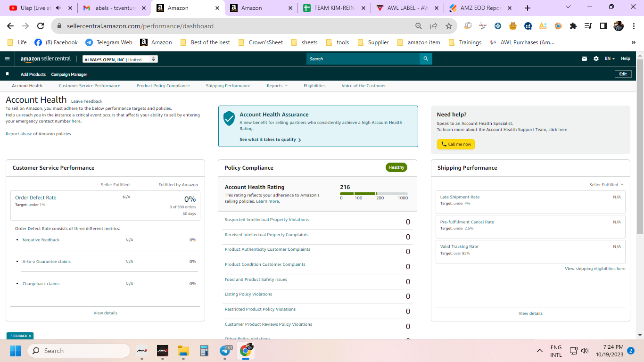
Task: Show more bookmarks with the chevron
Action: pyautogui.click(x=634, y=42)
